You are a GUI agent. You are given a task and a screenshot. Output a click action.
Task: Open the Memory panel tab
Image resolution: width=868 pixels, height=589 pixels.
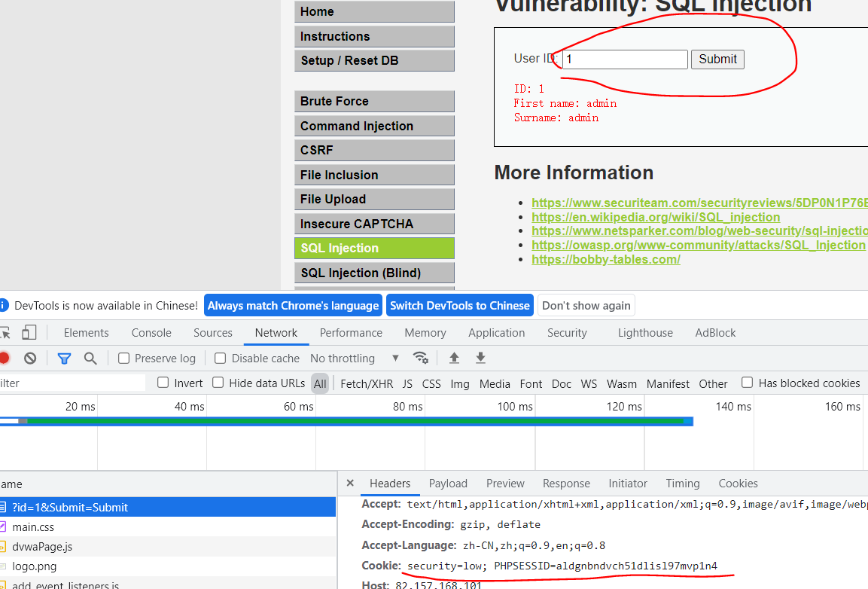425,332
